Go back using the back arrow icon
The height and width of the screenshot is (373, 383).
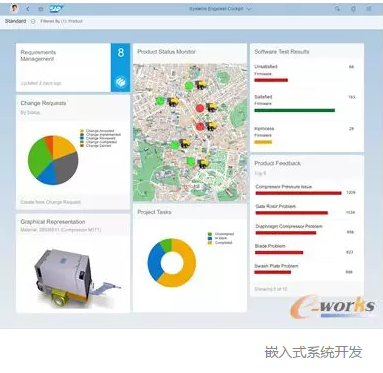coord(28,9)
